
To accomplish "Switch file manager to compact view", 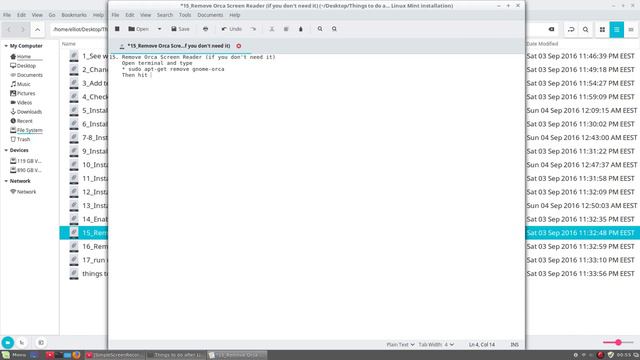I will click(631, 29).
